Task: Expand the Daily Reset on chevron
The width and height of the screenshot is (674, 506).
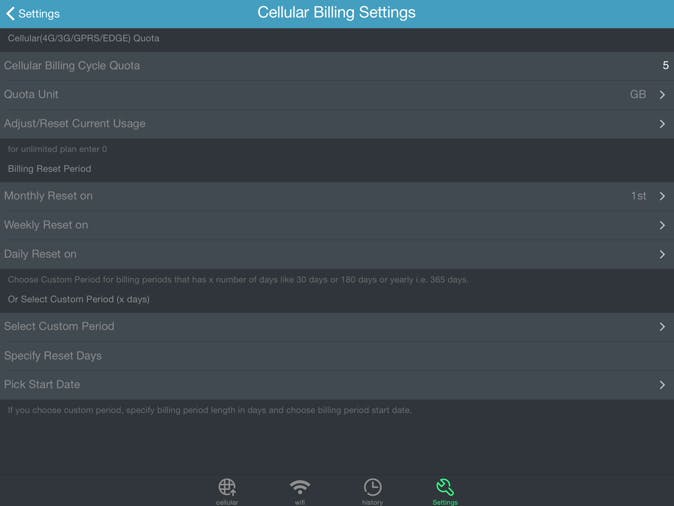Action: (662, 254)
